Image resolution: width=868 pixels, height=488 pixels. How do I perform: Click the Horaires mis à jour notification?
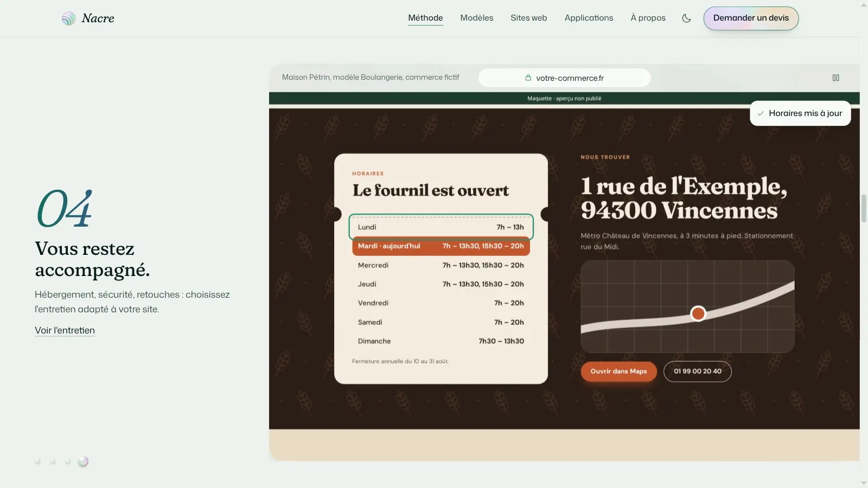[x=800, y=113]
